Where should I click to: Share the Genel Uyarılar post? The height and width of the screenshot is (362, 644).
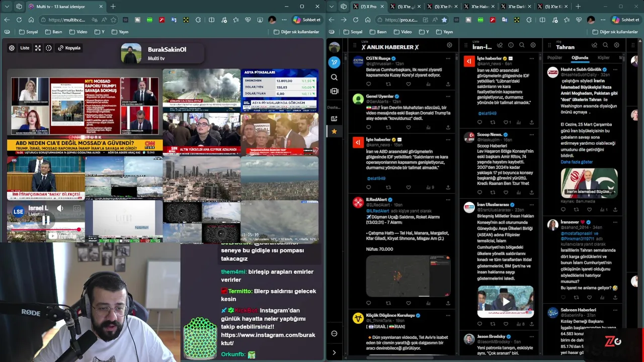[x=448, y=127]
